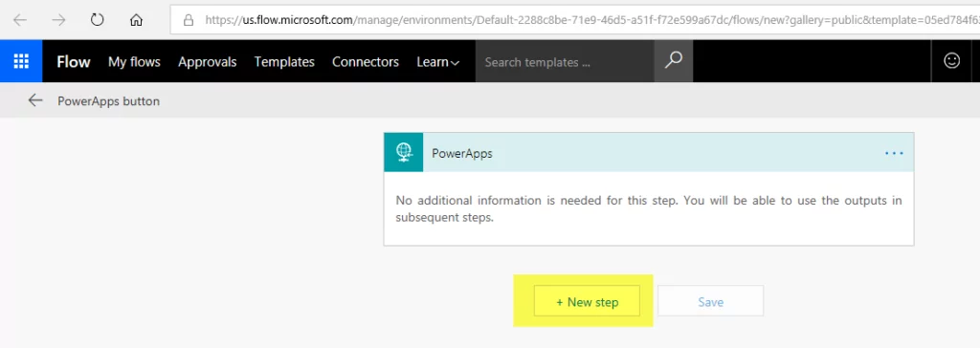Viewport: 980px width, 348px height.
Task: Click the browser forward arrow
Action: (58, 20)
